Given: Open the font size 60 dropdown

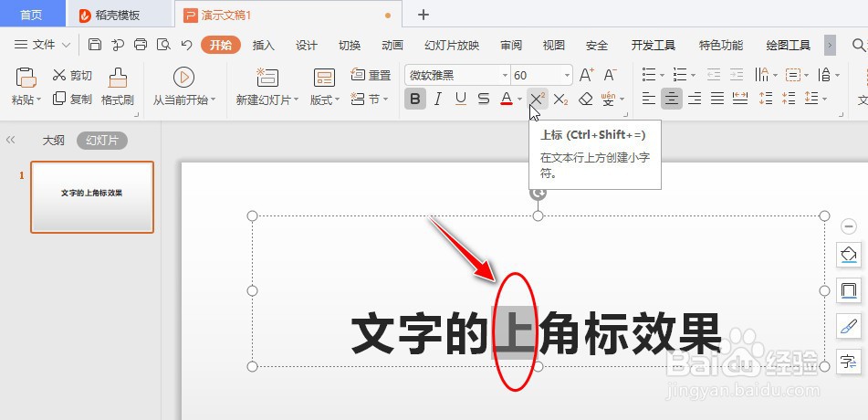Looking at the screenshot, I should pos(567,76).
